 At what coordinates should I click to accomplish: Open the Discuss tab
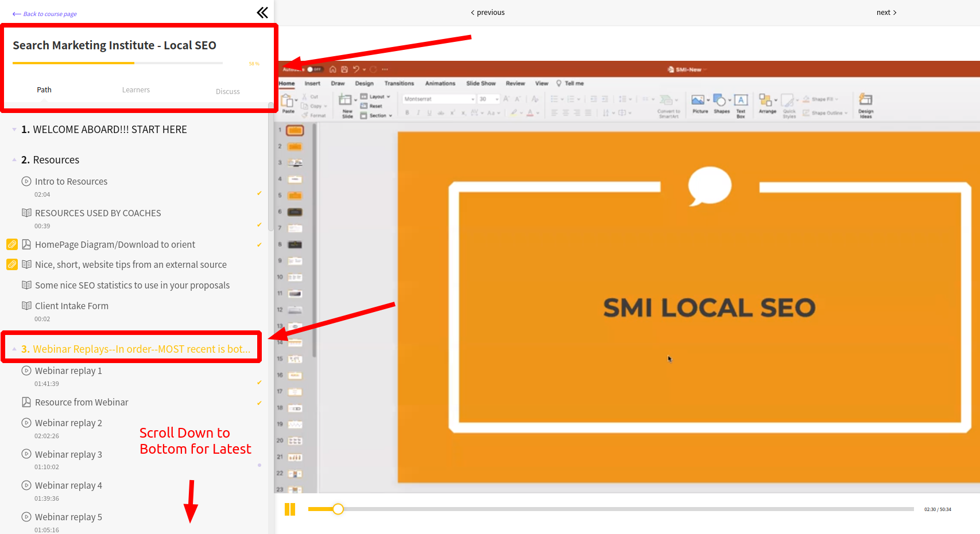227,91
